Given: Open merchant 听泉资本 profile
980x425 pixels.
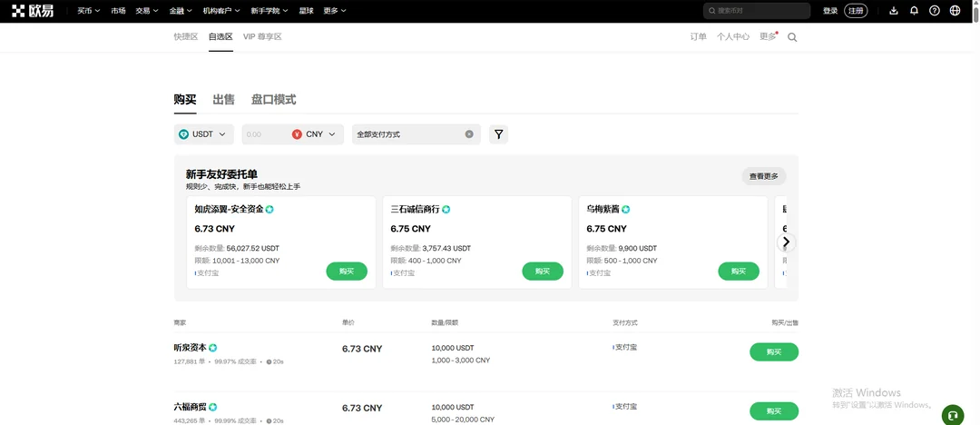Looking at the screenshot, I should point(190,348).
